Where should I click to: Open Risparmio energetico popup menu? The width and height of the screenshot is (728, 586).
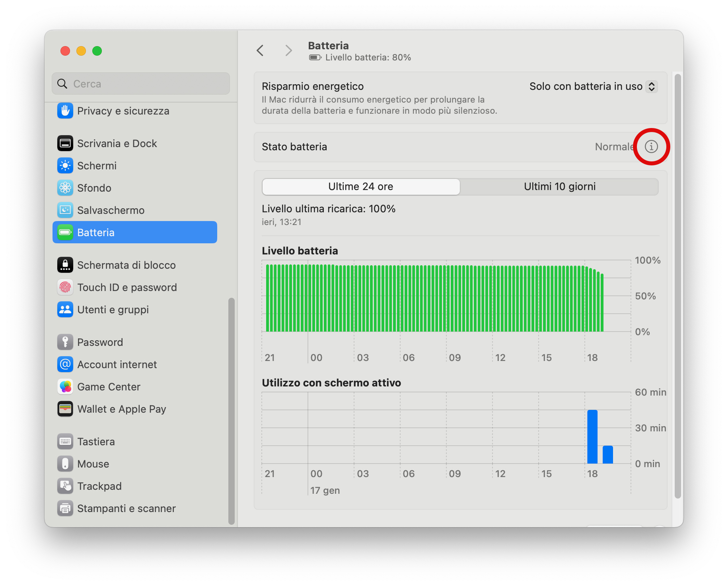pyautogui.click(x=593, y=87)
